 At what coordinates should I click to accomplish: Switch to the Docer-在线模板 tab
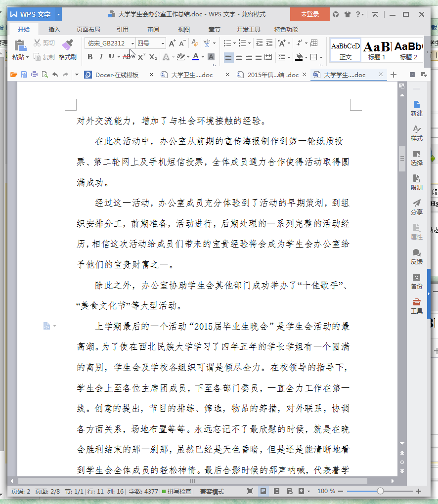pyautogui.click(x=117, y=75)
